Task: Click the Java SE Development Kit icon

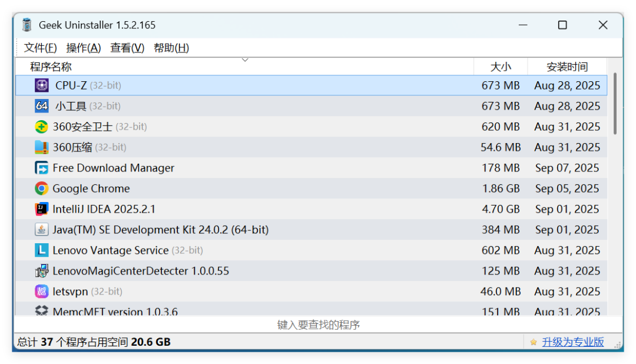Action: pos(41,230)
